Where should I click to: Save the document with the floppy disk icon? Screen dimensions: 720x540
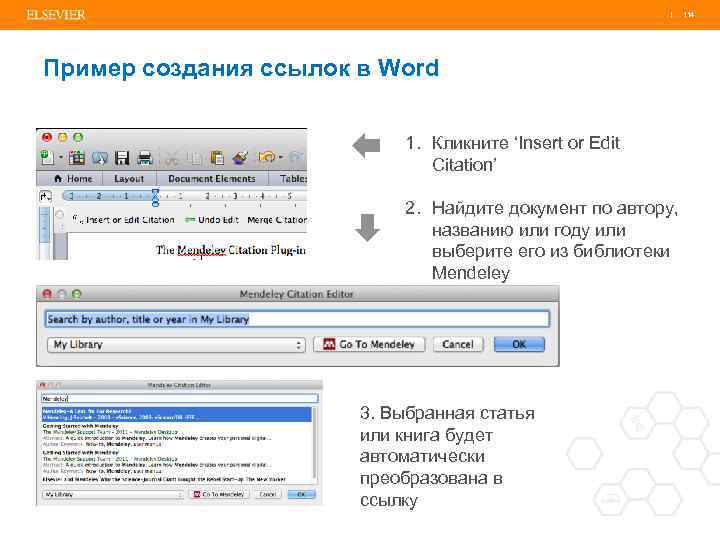122,158
